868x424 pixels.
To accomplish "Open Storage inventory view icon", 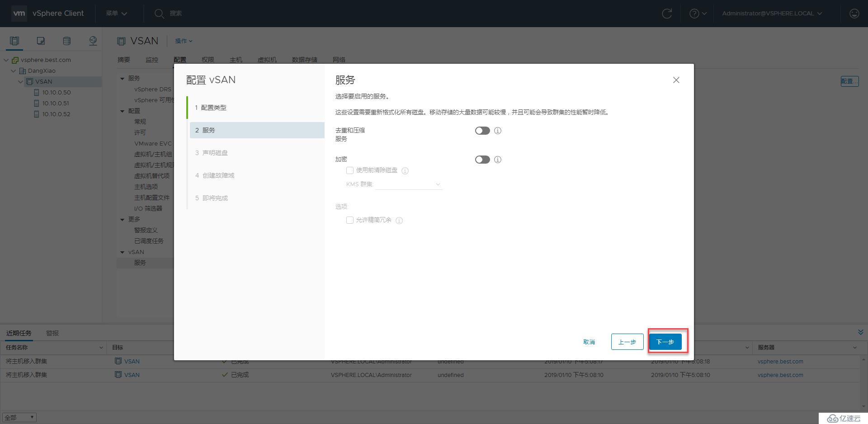I will click(66, 41).
